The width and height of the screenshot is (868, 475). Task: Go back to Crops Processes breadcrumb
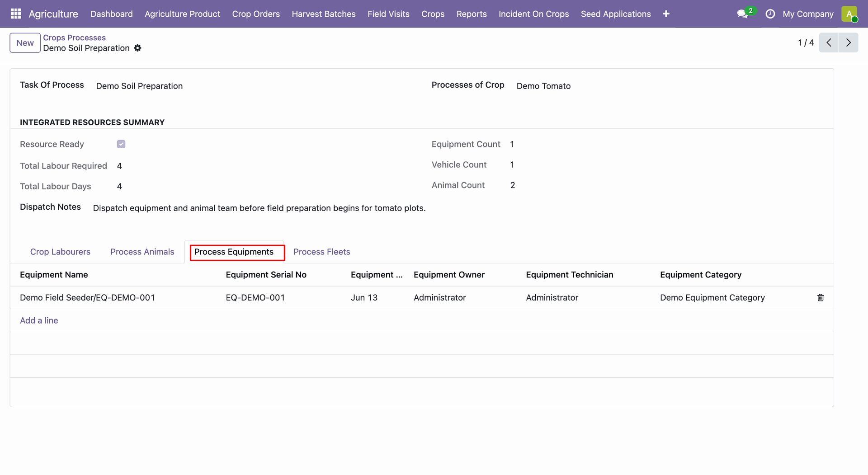pyautogui.click(x=74, y=38)
